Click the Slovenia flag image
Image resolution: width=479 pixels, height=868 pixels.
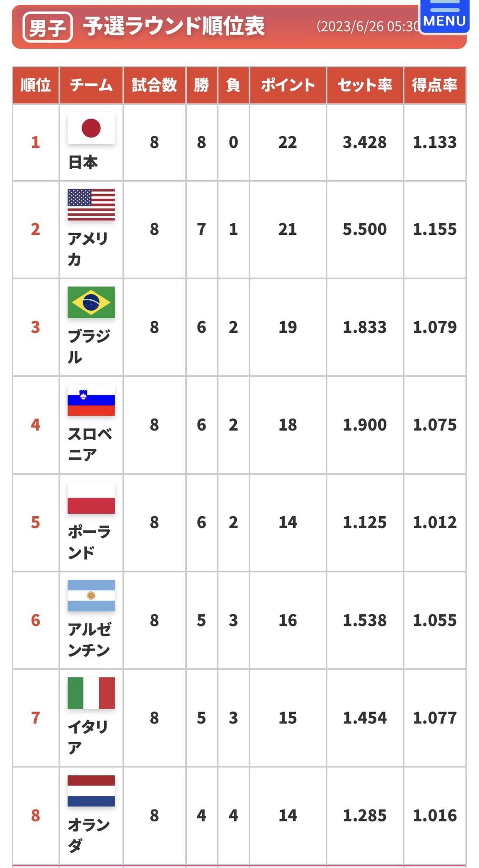[91, 400]
